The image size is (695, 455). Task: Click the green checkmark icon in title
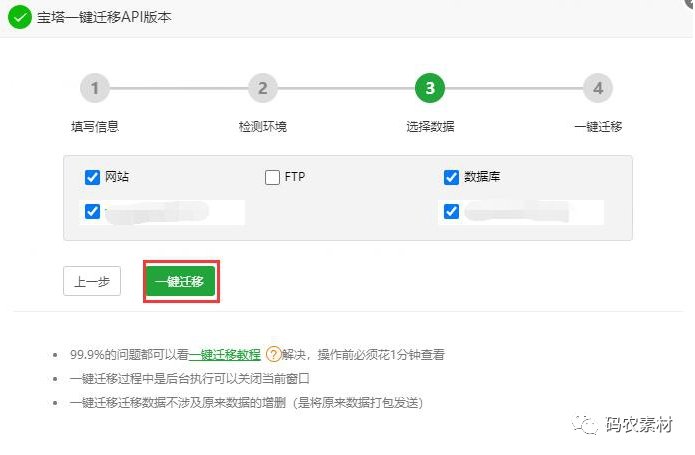[20, 18]
